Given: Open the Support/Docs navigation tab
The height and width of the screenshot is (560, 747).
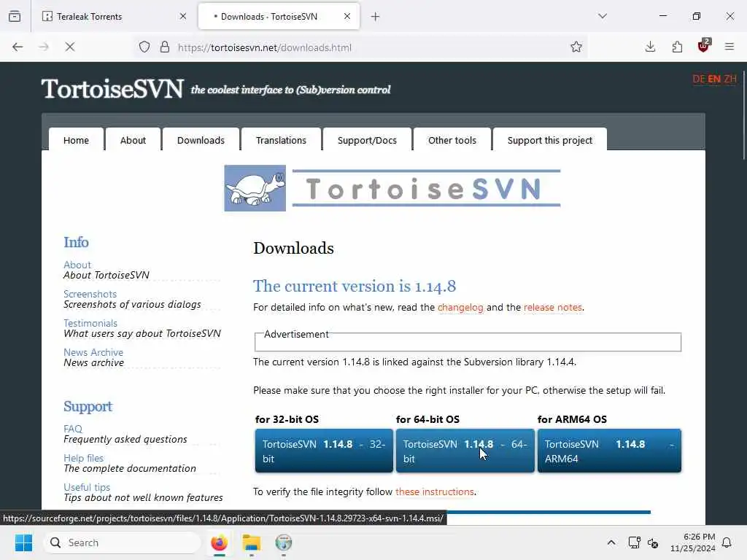Looking at the screenshot, I should pyautogui.click(x=367, y=140).
